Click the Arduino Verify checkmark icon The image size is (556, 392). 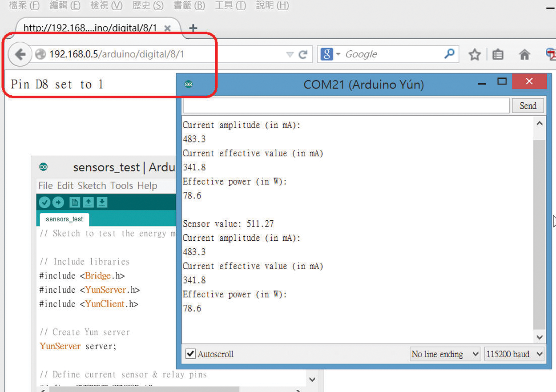pos(44,202)
